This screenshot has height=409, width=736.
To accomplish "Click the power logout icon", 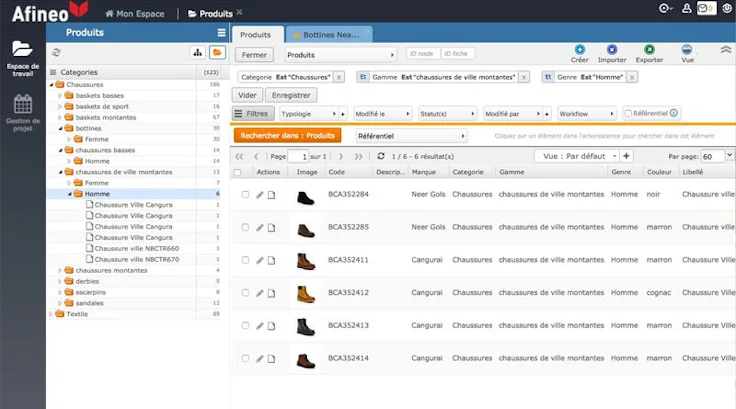I will pos(727,8).
